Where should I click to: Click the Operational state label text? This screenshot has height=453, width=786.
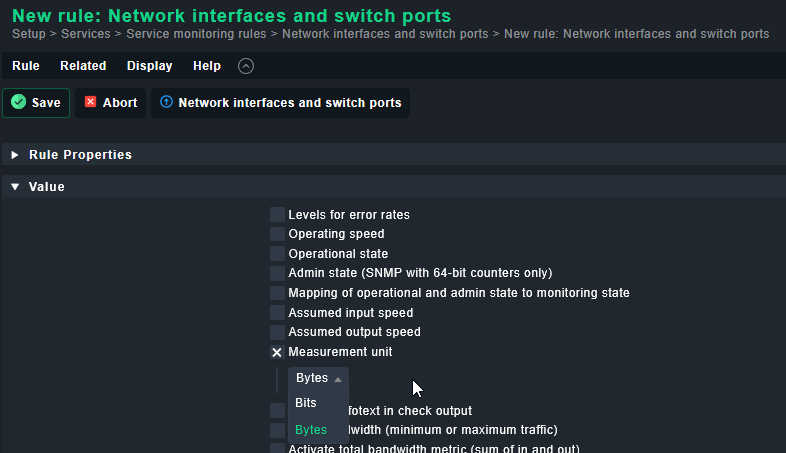[x=338, y=254]
